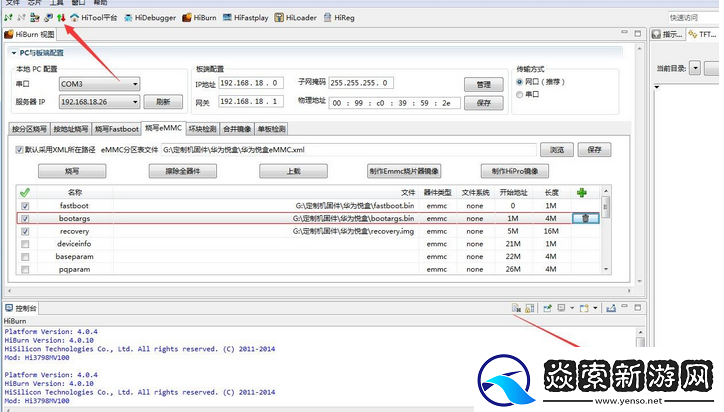This screenshot has height=412, width=724.
Task: Click the display selected console icon
Action: point(561,308)
